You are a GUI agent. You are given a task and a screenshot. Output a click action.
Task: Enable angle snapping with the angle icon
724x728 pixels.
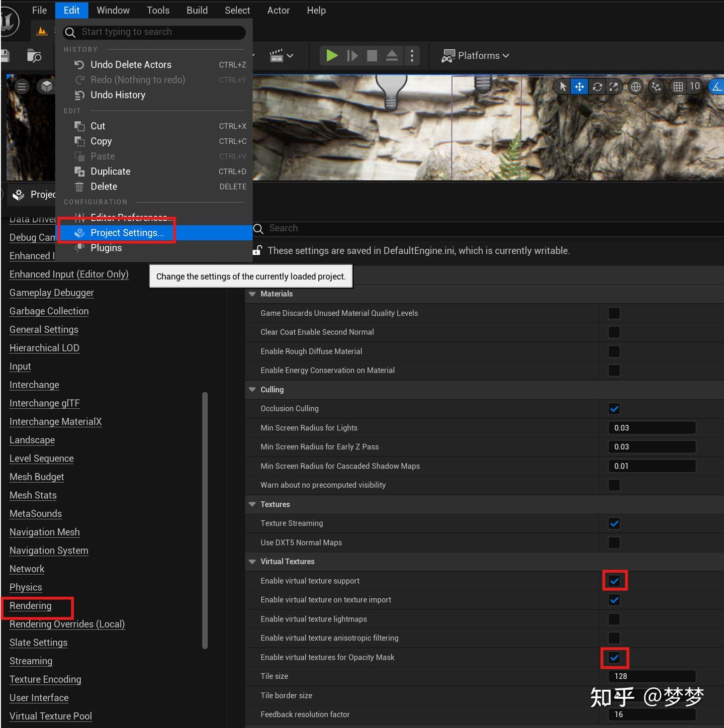[716, 86]
